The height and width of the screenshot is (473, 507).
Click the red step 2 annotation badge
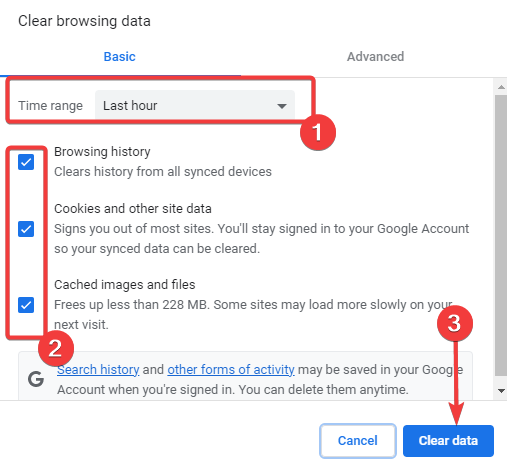pyautogui.click(x=56, y=348)
